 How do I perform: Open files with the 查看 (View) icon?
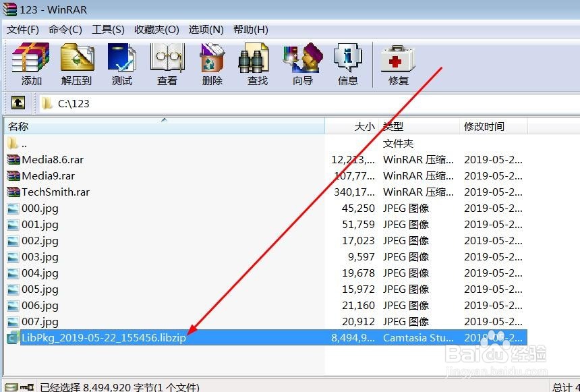coord(166,63)
